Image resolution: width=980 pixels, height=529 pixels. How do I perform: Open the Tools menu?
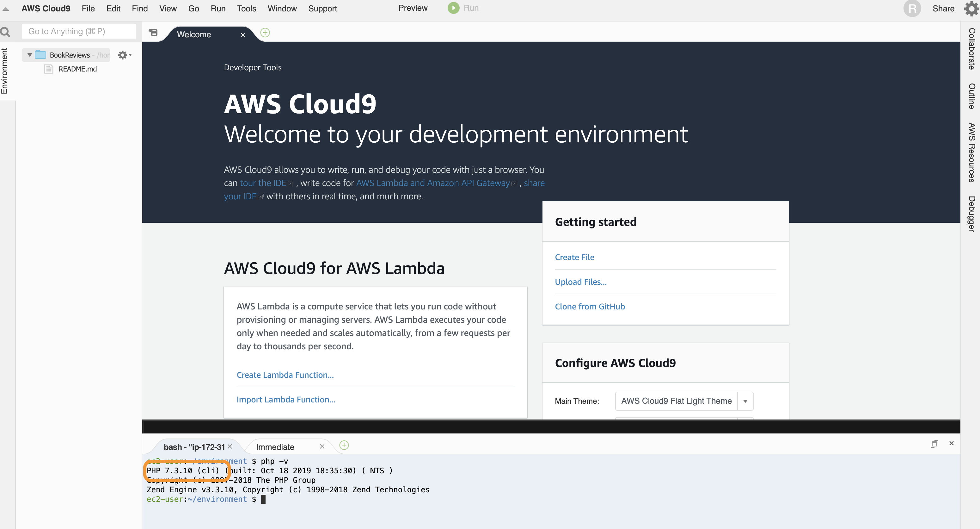[x=247, y=8]
